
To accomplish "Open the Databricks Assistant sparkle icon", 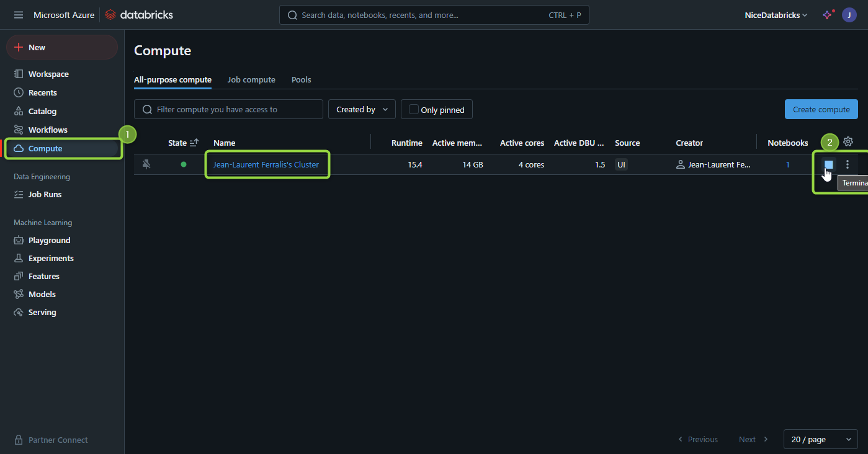I will pyautogui.click(x=828, y=15).
